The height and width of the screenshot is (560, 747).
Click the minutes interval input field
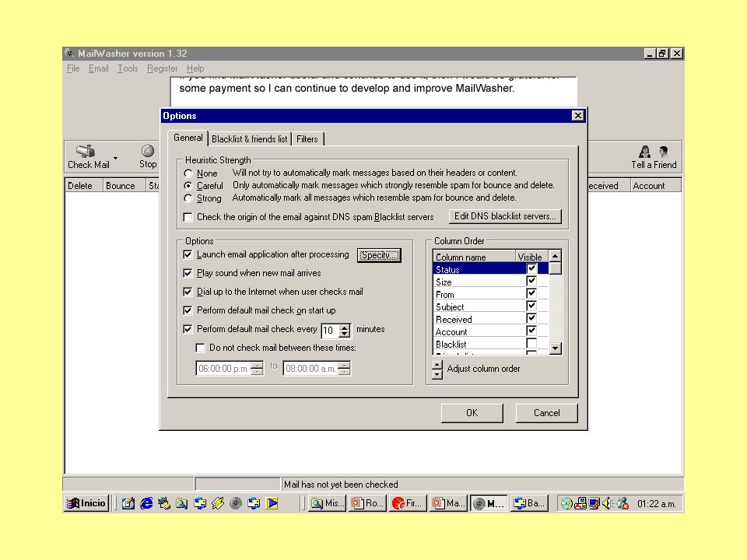pos(330,330)
